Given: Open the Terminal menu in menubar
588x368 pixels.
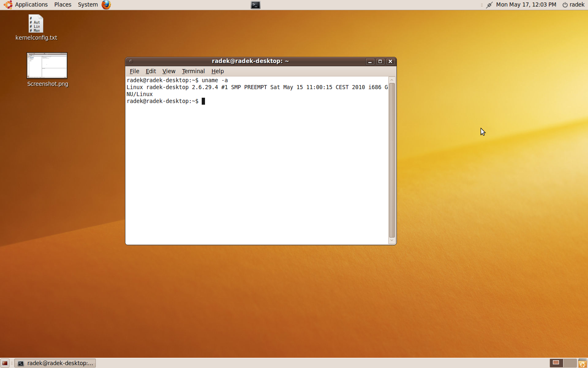Looking at the screenshot, I should point(193,71).
